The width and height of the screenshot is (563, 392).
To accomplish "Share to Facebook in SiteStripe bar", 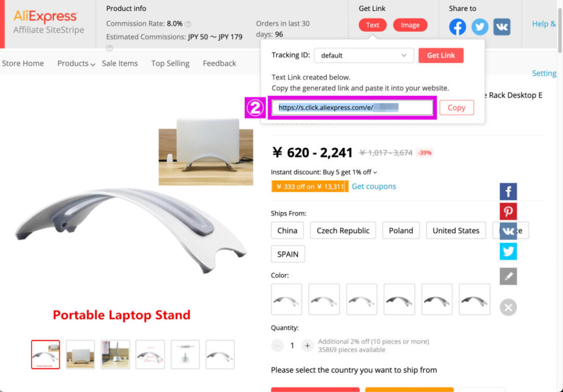I will tap(457, 27).
